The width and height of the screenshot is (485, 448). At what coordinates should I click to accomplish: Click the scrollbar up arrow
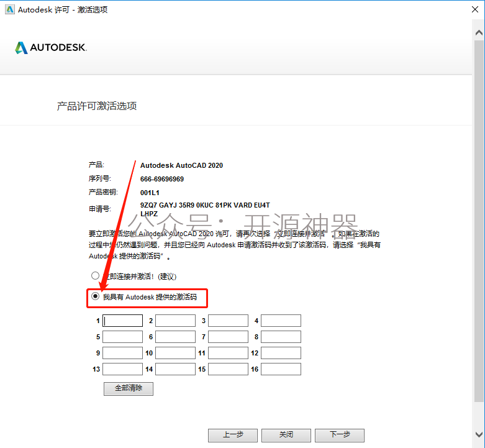(x=479, y=32)
